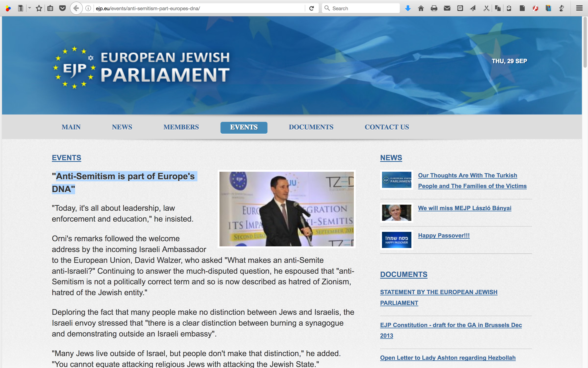Click the desk lamp extension icon
This screenshot has height=368, width=588.
(x=561, y=9)
